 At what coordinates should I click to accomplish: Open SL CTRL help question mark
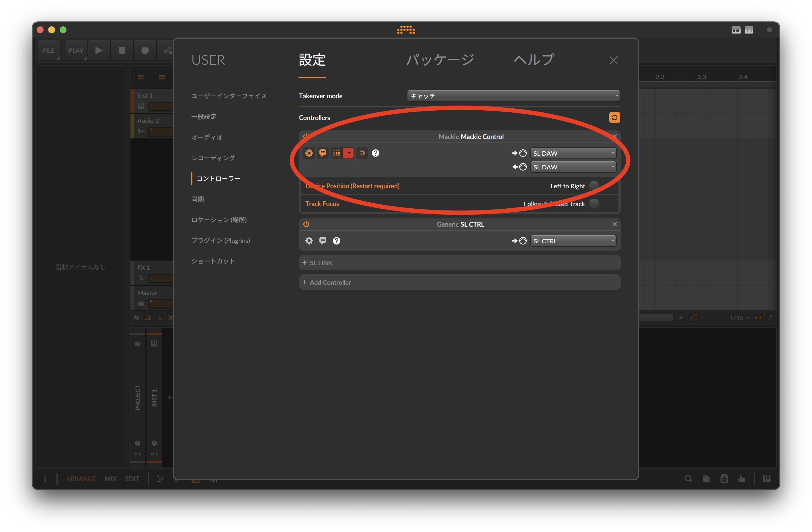point(336,241)
